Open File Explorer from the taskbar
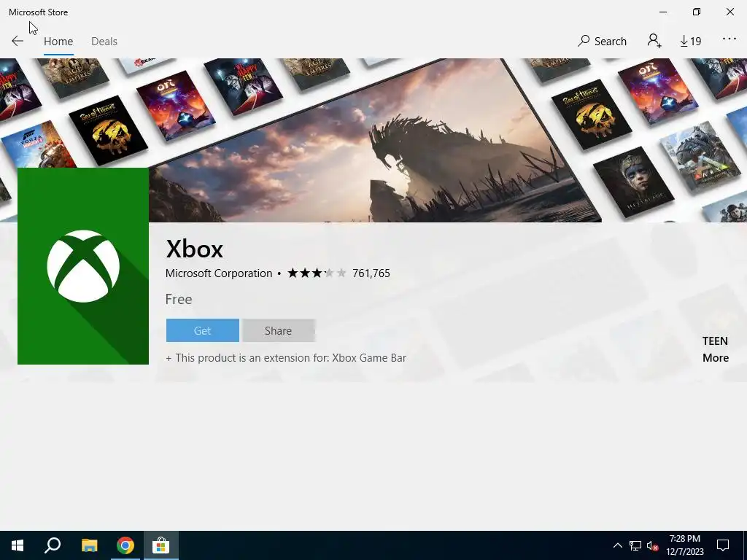Image resolution: width=747 pixels, height=560 pixels. (89, 545)
